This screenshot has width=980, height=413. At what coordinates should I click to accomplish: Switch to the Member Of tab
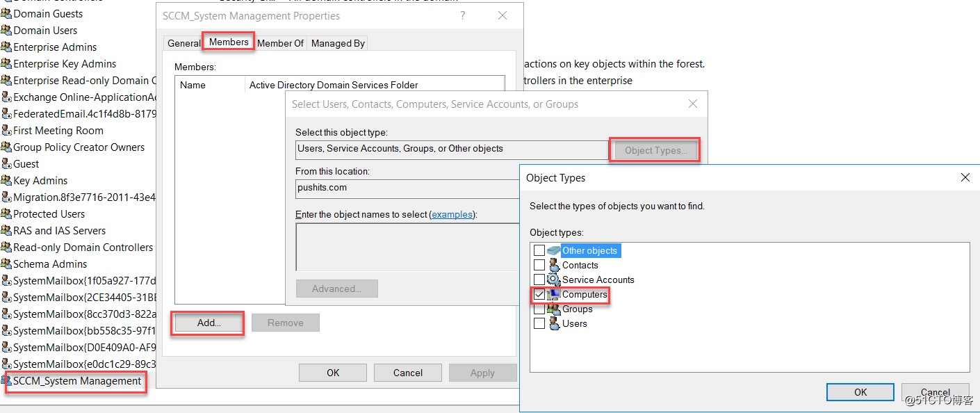point(280,43)
